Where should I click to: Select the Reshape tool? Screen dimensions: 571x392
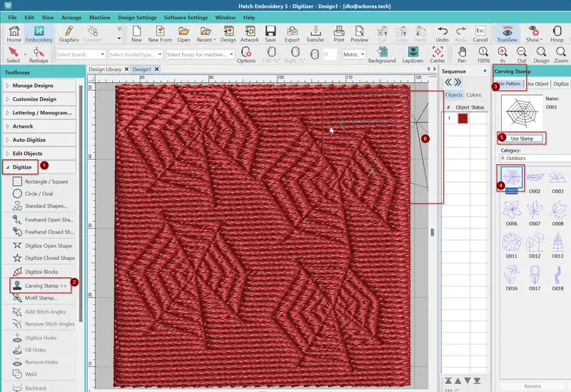pyautogui.click(x=39, y=56)
